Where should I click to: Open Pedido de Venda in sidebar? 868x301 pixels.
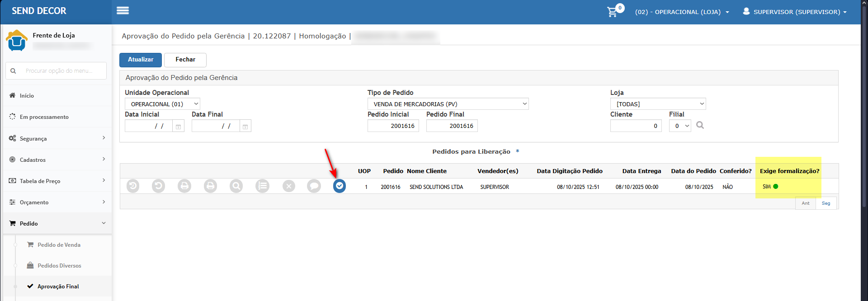point(59,245)
